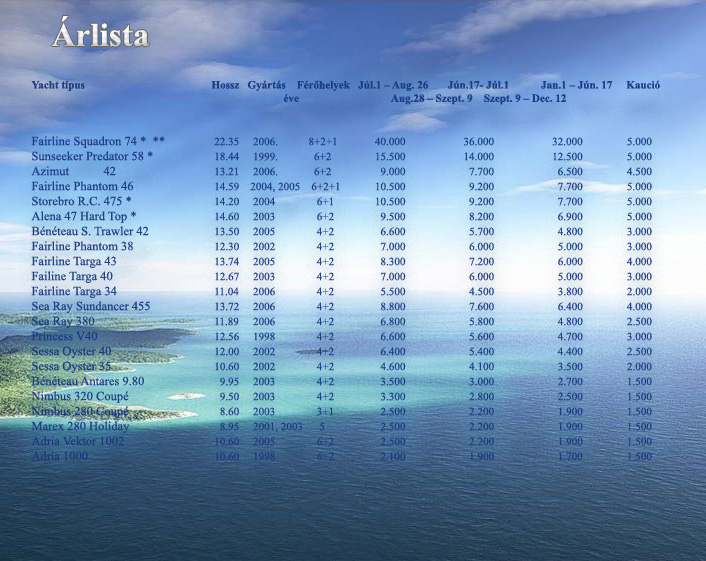Choose the Nimbus 320 Coupé yacht
This screenshot has height=561, width=706.
(x=80, y=397)
